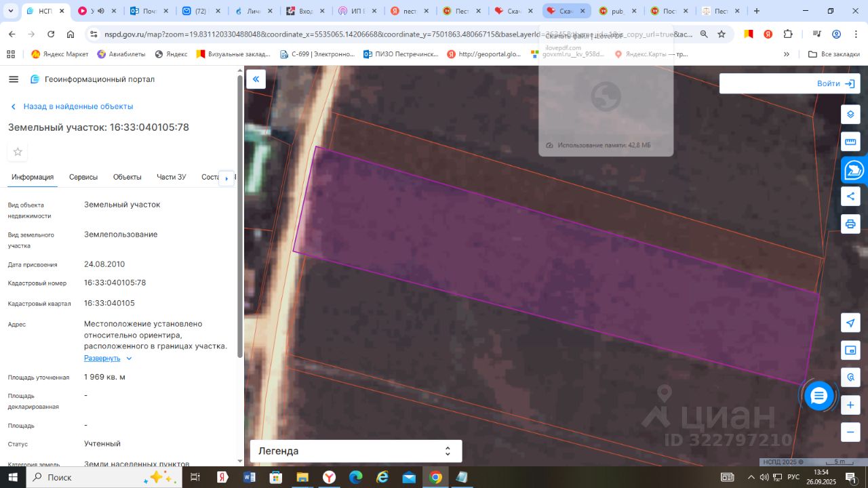
Task: Open the blue chat support bubble
Action: coord(818,396)
